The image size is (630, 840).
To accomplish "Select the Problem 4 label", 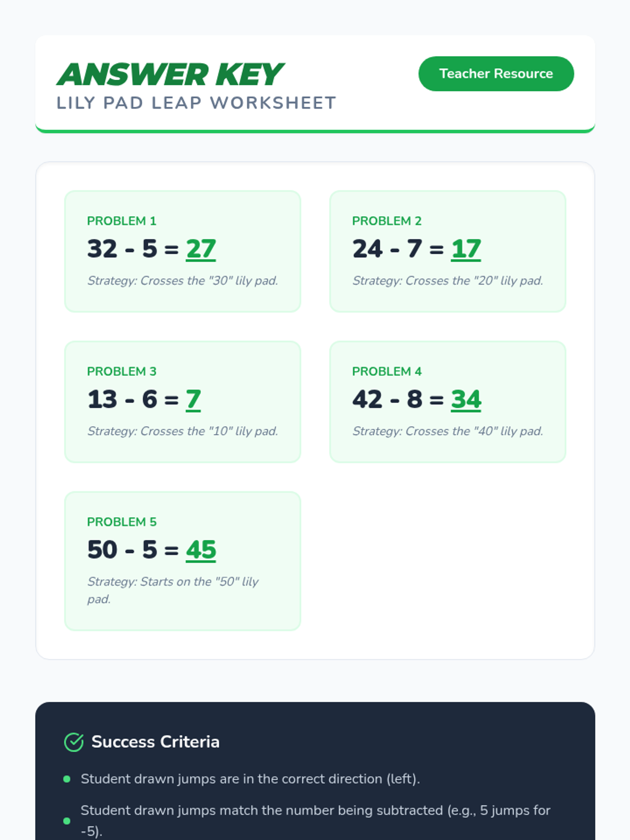I will (x=386, y=371).
